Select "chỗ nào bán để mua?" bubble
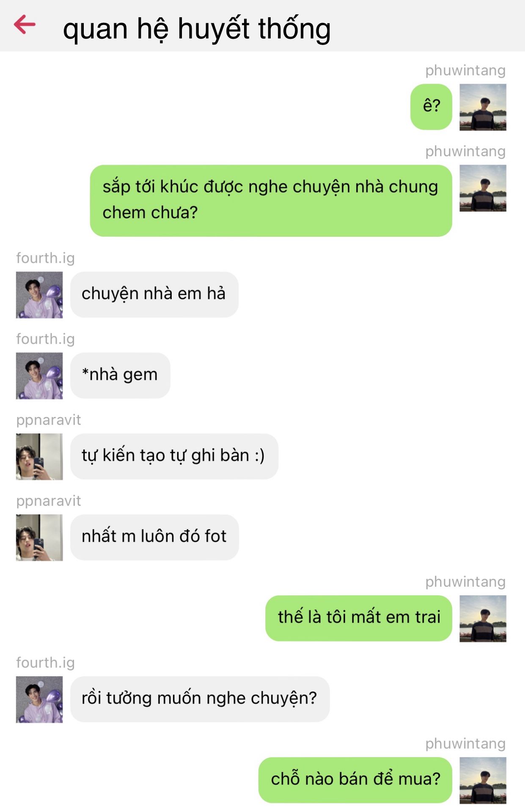Image resolution: width=525 pixels, height=812 pixels. click(x=355, y=780)
